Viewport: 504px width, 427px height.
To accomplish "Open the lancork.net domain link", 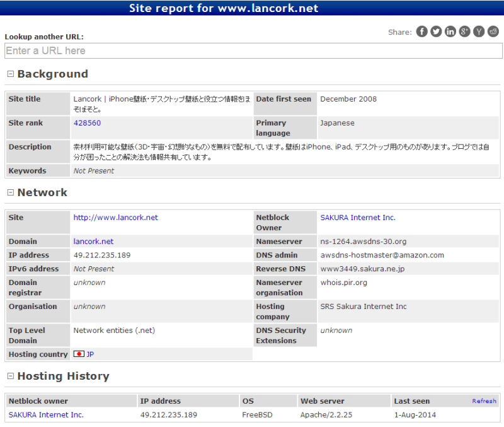I will pos(93,242).
